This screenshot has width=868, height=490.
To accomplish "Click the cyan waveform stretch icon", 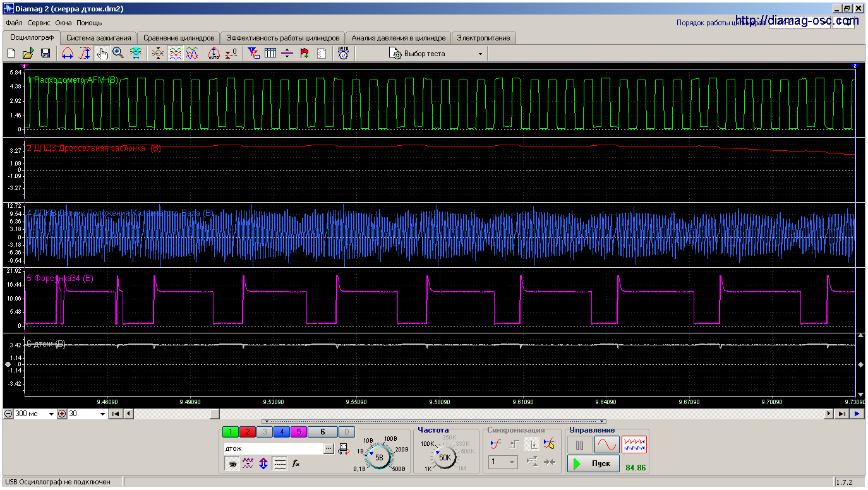I will pos(135,54).
